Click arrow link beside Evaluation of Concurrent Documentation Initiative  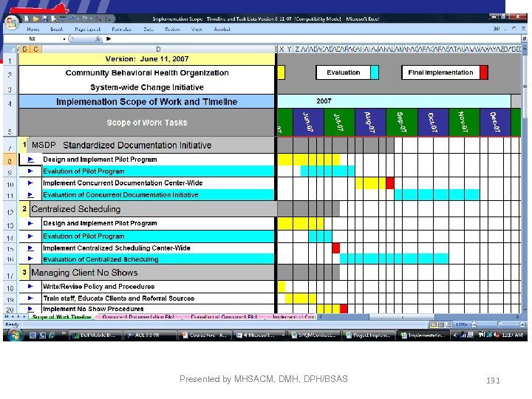pos(30,195)
